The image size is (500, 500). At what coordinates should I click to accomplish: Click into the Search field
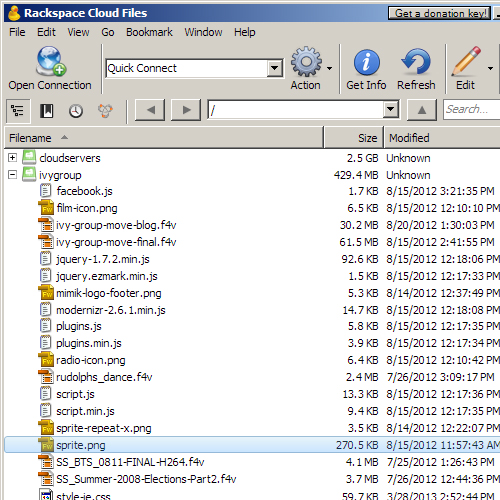pyautogui.click(x=472, y=109)
